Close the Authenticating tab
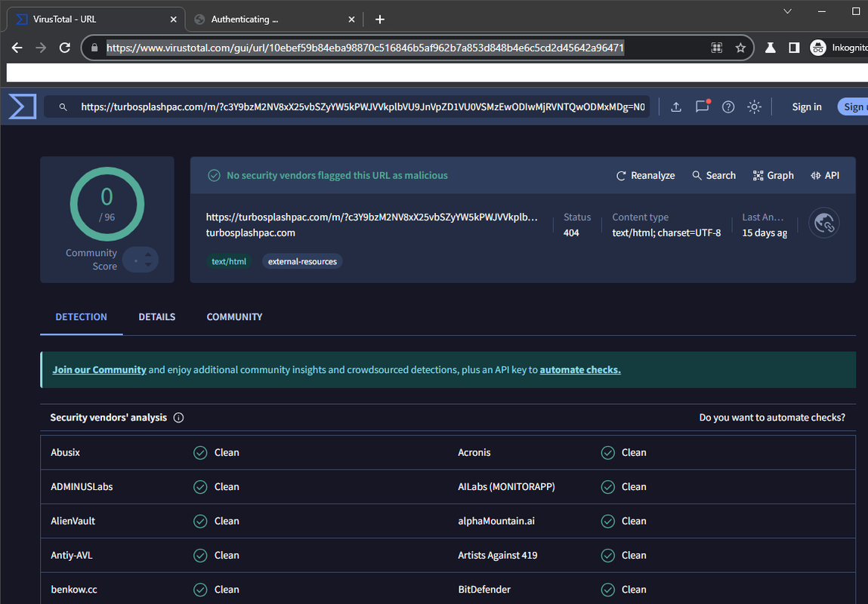 351,20
